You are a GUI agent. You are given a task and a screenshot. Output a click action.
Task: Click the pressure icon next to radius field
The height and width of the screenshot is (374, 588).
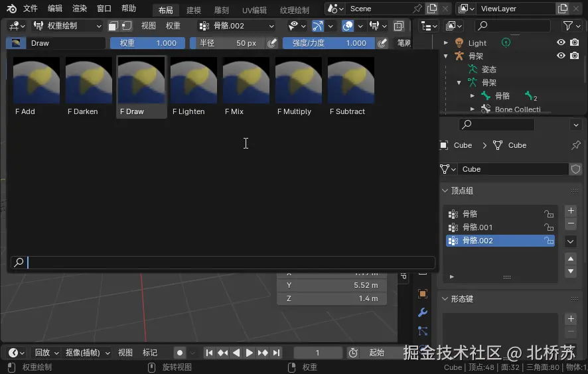pos(271,43)
